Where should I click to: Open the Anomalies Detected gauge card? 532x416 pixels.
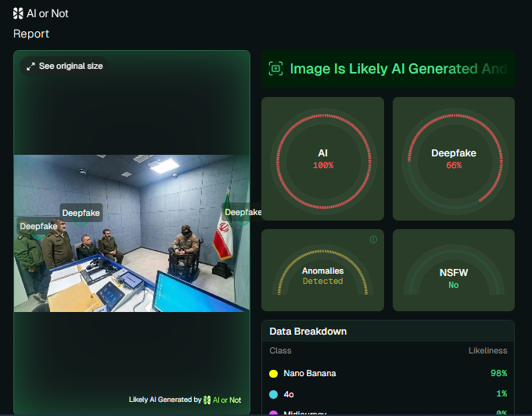coord(322,271)
